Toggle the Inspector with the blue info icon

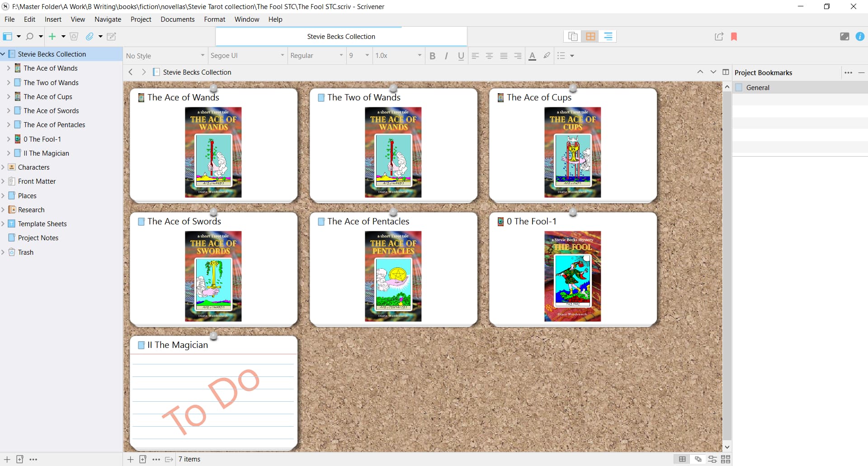coord(860,37)
